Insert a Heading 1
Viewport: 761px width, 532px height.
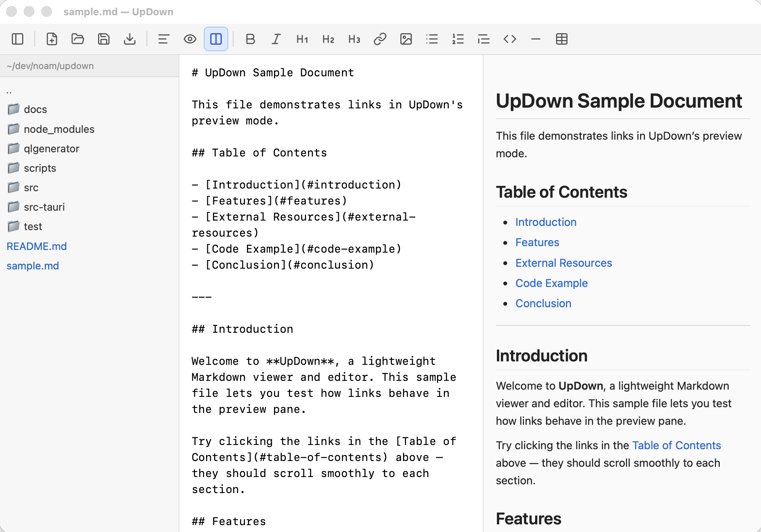click(302, 39)
